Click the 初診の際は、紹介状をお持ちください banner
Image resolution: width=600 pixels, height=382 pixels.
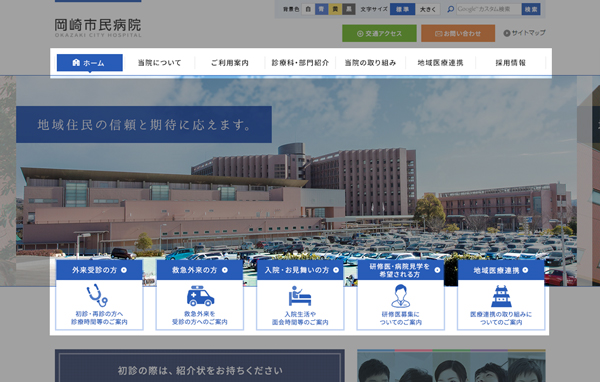(200, 366)
